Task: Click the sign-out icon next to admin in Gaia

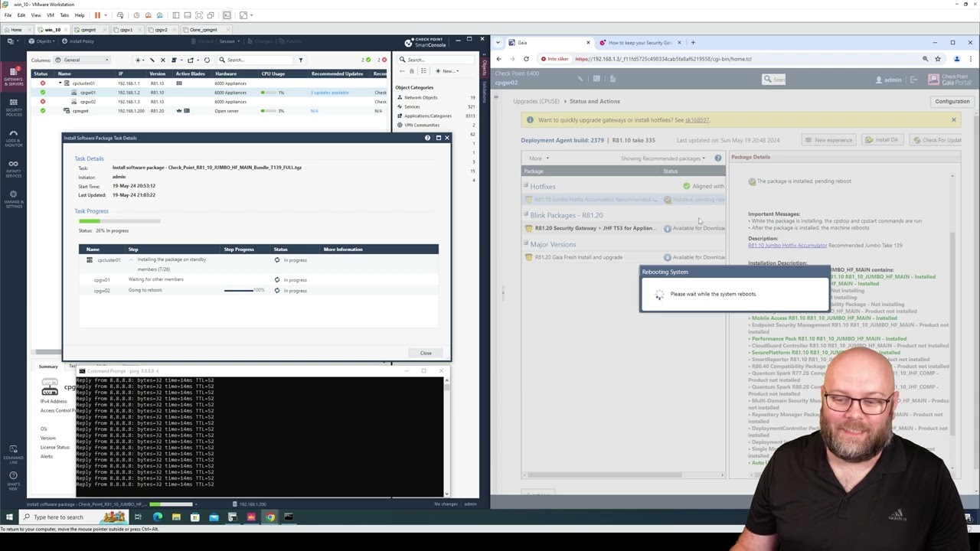Action: (x=913, y=80)
